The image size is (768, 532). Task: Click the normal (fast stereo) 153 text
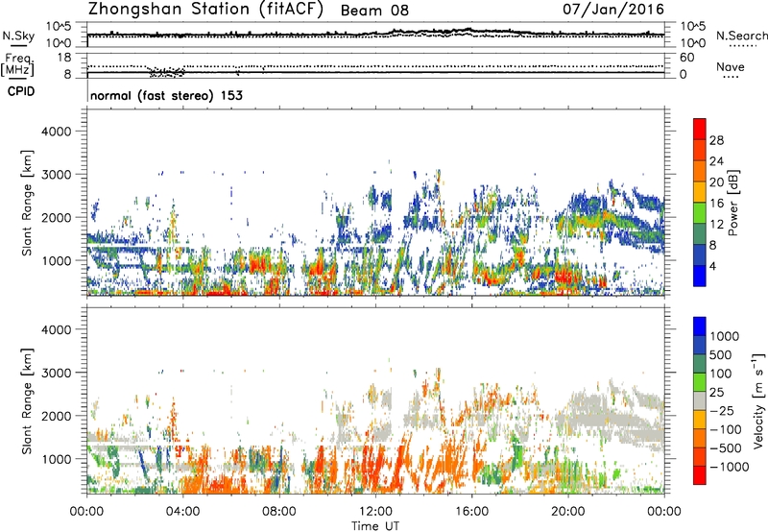coord(166,95)
